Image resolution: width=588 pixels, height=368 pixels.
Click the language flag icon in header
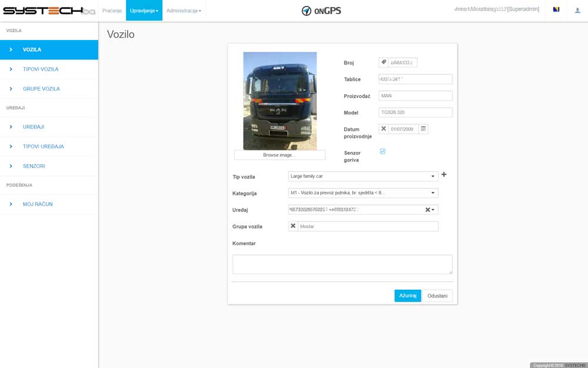point(556,10)
